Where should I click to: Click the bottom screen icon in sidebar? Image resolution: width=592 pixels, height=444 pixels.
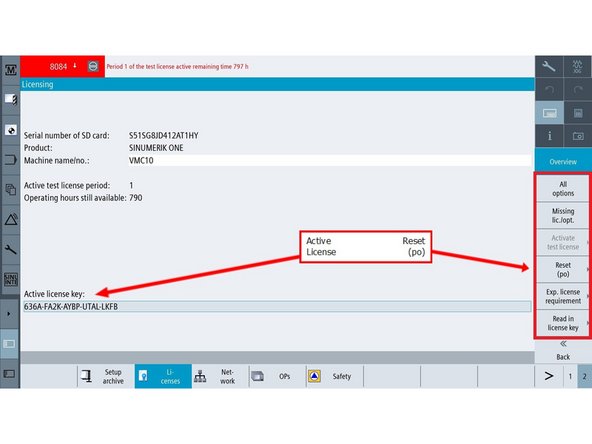(9, 374)
